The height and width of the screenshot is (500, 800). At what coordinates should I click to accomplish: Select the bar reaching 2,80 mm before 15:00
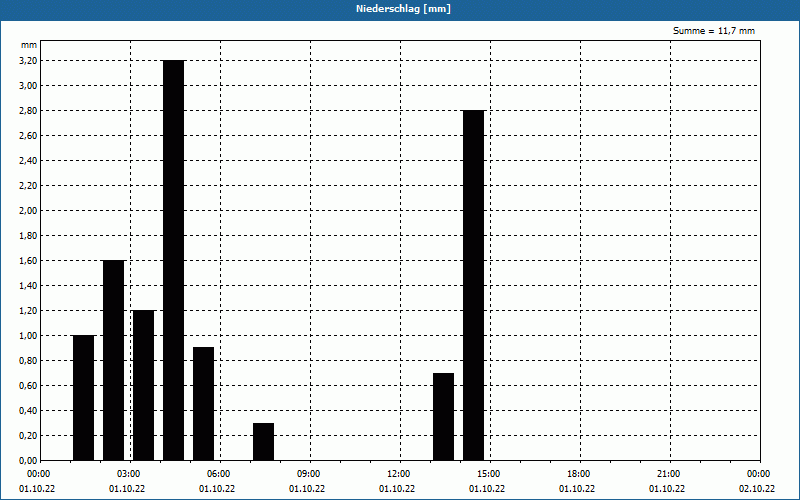(473, 285)
